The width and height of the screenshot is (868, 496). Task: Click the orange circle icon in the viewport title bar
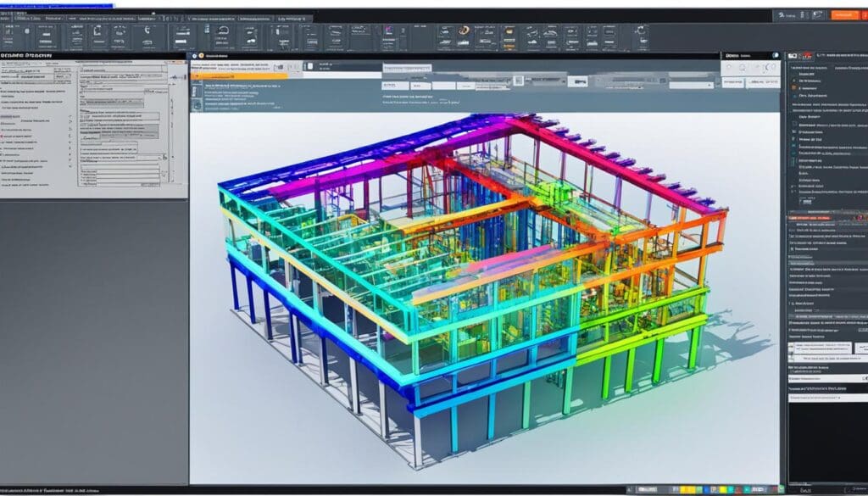click(x=202, y=56)
